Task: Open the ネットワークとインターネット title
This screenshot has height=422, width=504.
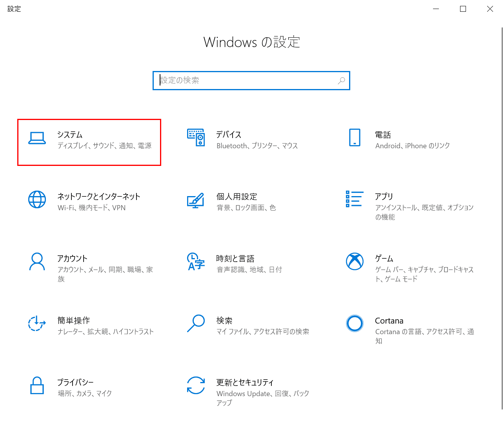Action: pos(99,196)
